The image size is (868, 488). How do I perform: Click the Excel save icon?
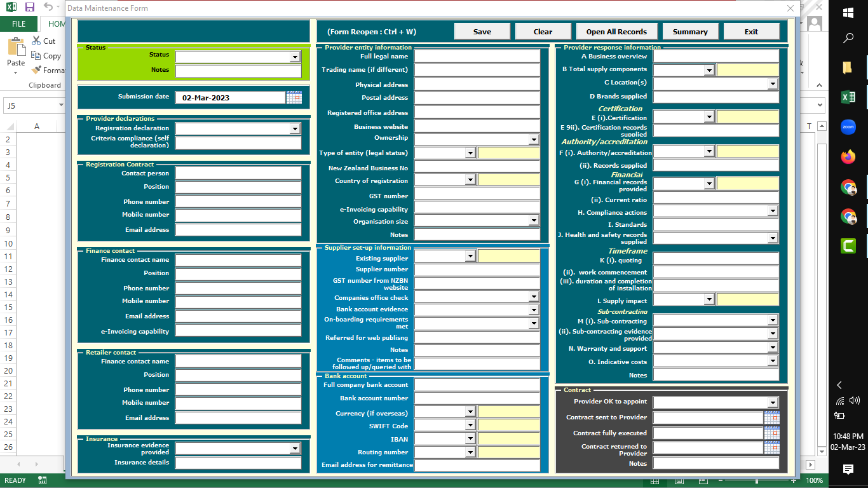[29, 7]
